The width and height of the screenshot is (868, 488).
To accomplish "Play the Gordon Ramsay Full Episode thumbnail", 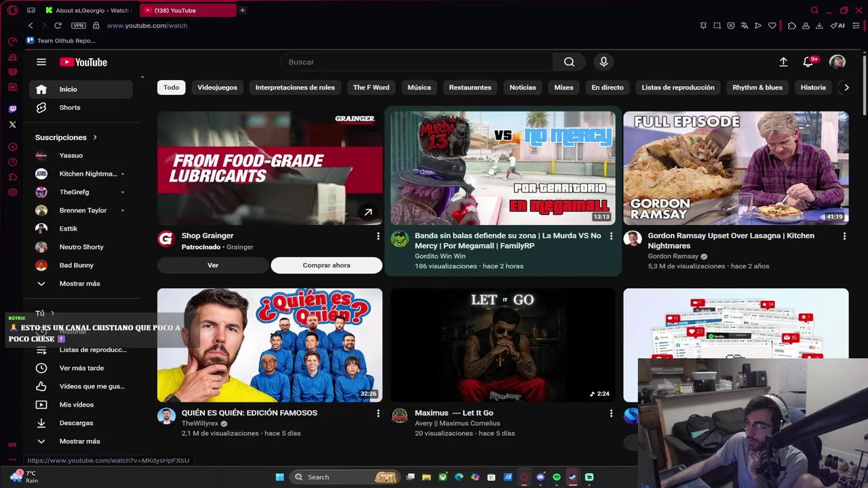I will 736,167.
